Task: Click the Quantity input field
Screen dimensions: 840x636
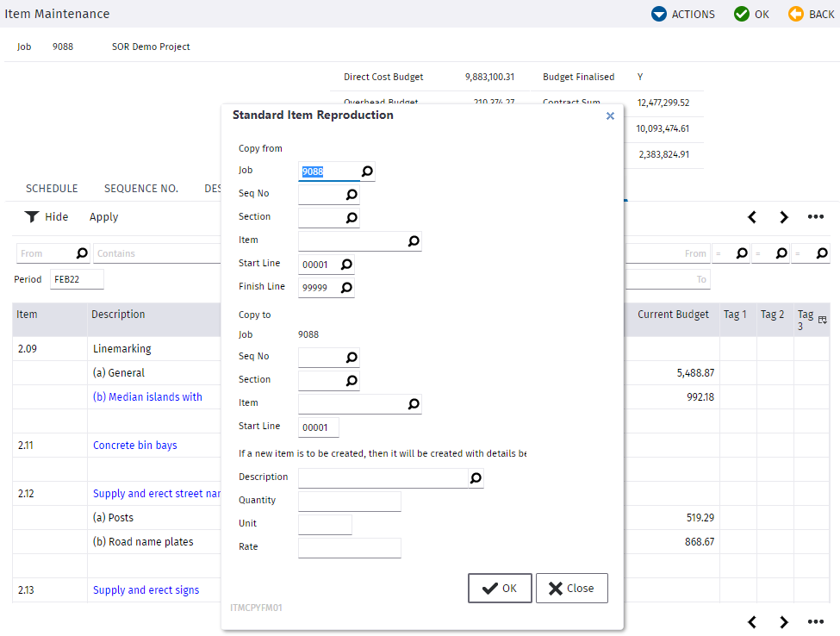Action: point(349,501)
